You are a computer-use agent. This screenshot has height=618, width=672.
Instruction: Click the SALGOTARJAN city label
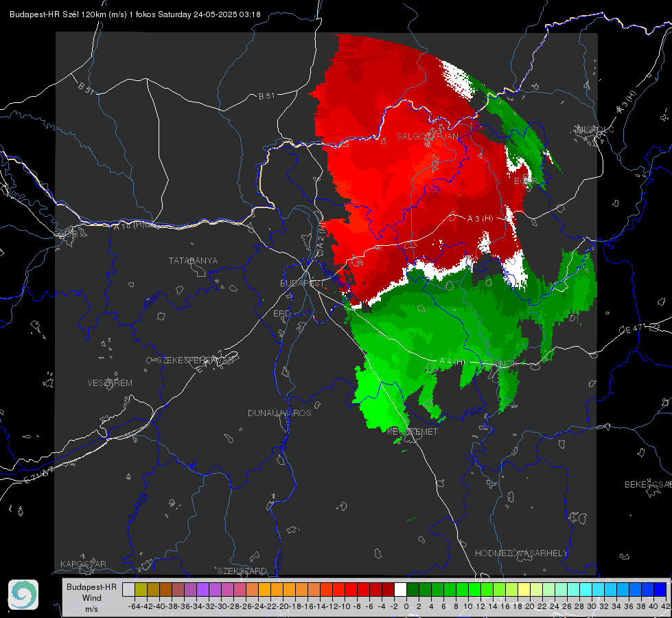pos(427,137)
